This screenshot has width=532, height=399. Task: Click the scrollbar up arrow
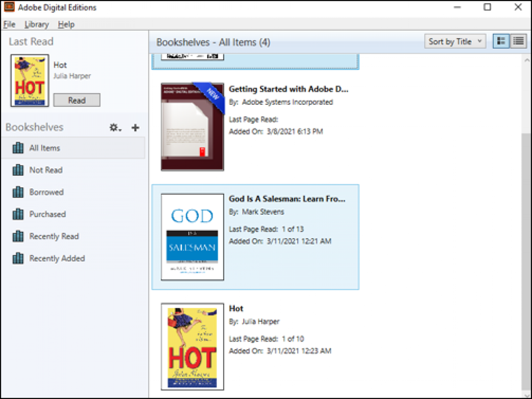point(527,60)
